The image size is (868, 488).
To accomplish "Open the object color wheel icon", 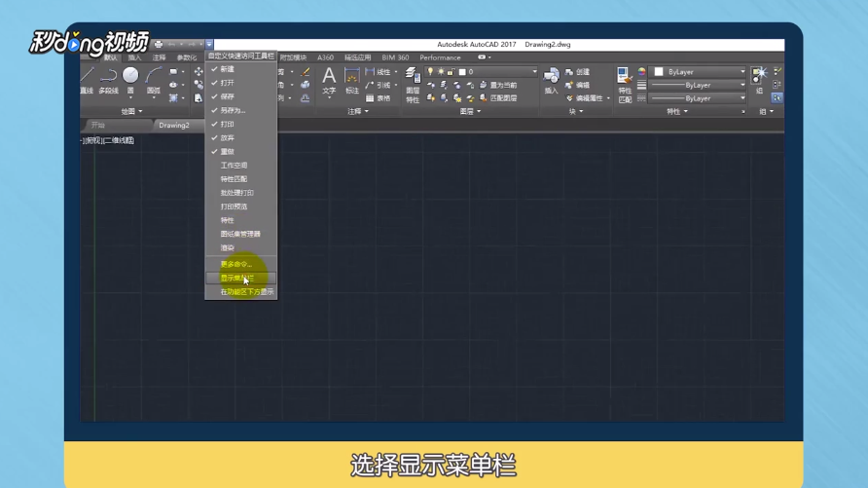I will tap(641, 71).
